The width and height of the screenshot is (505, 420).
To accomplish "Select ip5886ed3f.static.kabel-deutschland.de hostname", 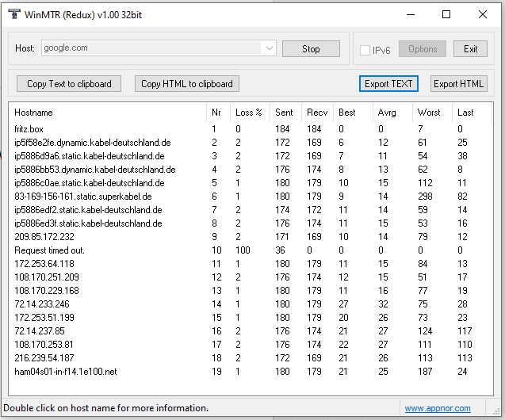I will coord(88,223).
